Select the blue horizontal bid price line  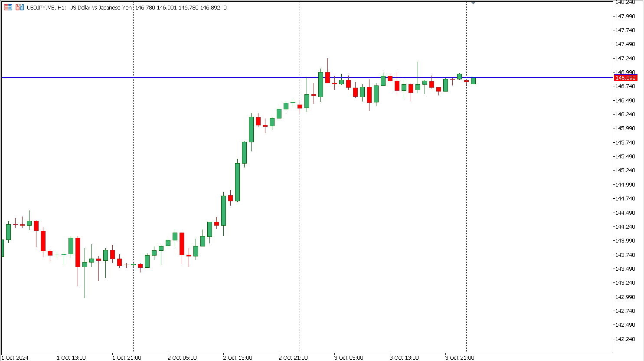click(x=307, y=78)
